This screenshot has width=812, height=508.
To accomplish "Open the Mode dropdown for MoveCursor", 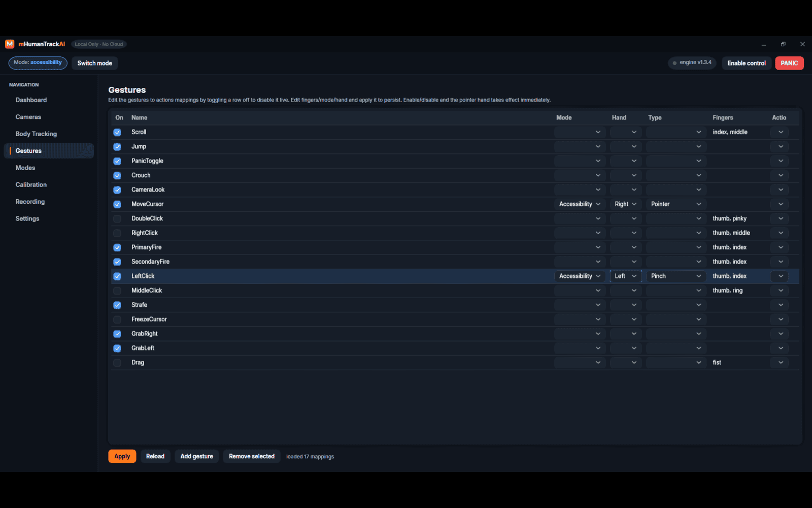I will point(580,204).
